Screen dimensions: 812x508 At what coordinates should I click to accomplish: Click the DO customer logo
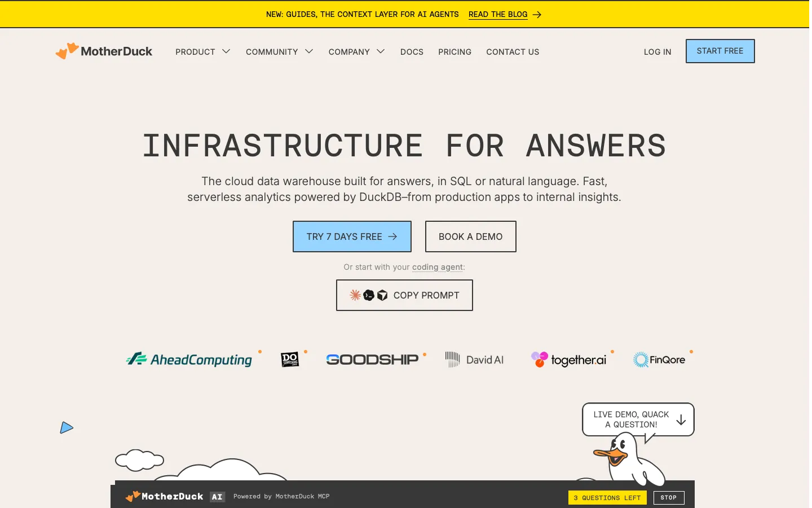[x=290, y=360]
